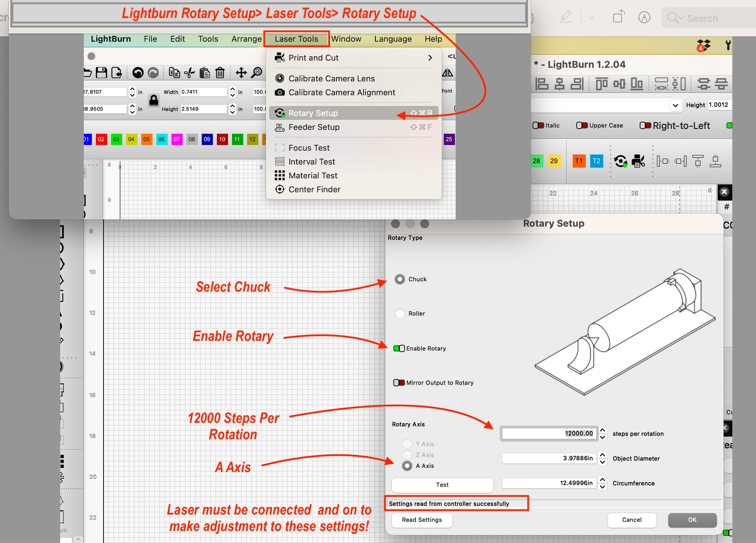
Task: Click the green rotary-enabled indicator icon
Action: 621,161
